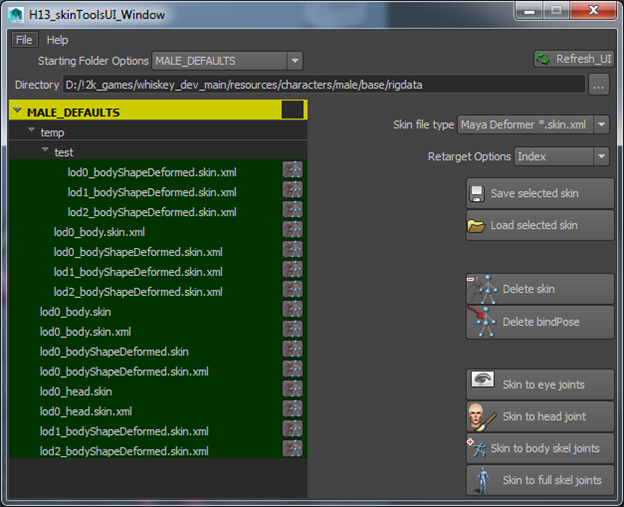Click the skin icon beside lod1_bodyShapeDeformed.skin.xml under temp
Image resolution: width=624 pixels, height=507 pixels.
click(x=292, y=269)
